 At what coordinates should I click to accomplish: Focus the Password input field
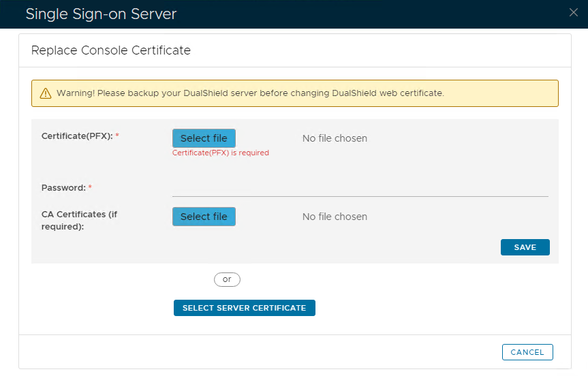(360, 188)
